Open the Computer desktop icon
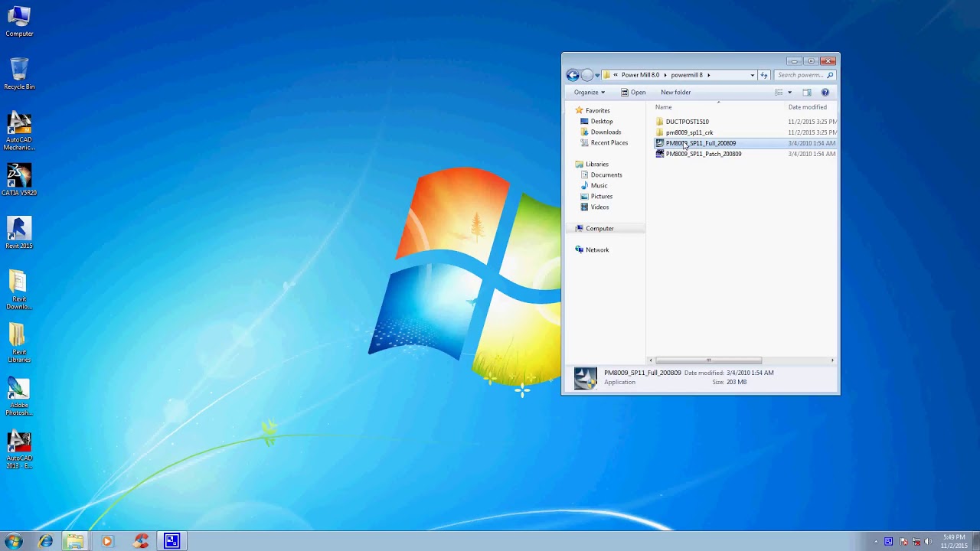The image size is (980, 551). coord(19,21)
